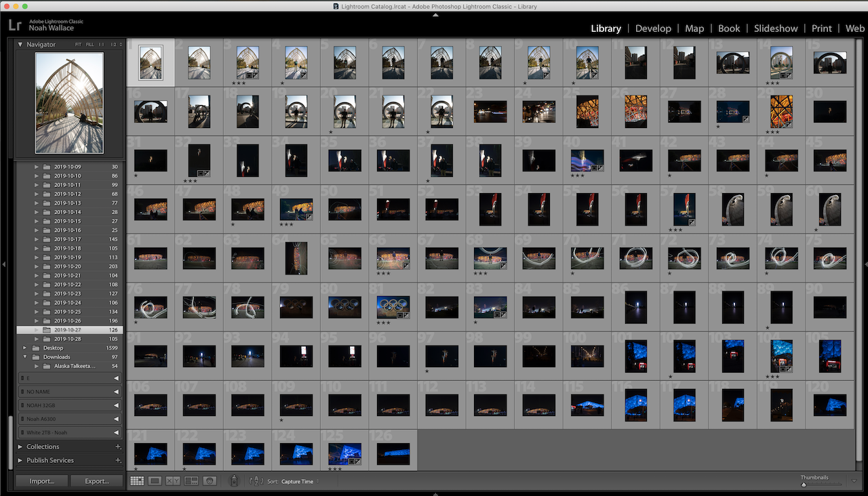The width and height of the screenshot is (868, 496).
Task: Collapse the Downloads folder tree
Action: click(26, 357)
